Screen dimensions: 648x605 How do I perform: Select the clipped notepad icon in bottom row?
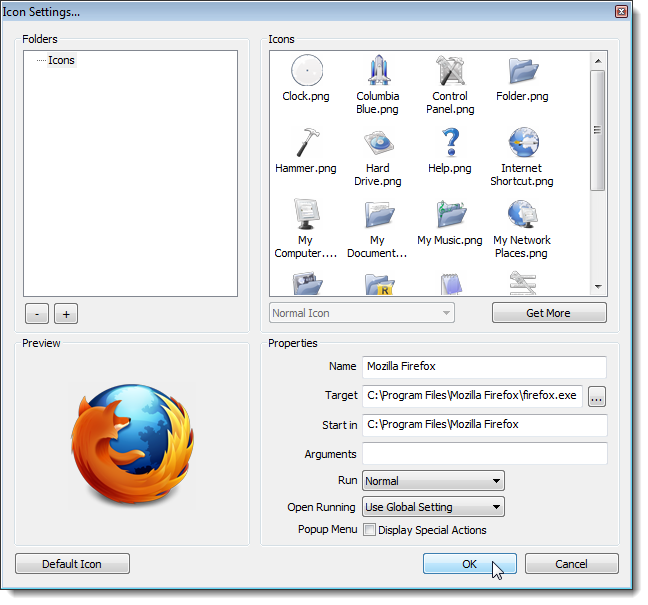(x=451, y=284)
